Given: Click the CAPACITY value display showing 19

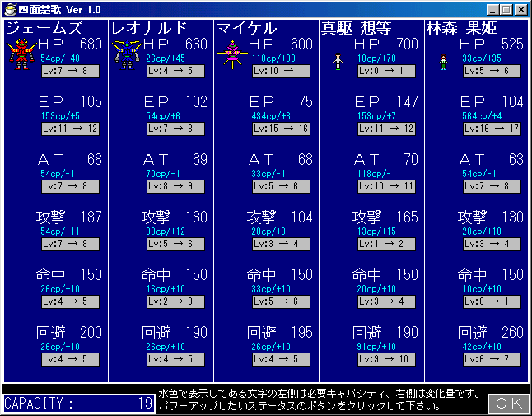Looking at the screenshot, I should click(x=78, y=404).
